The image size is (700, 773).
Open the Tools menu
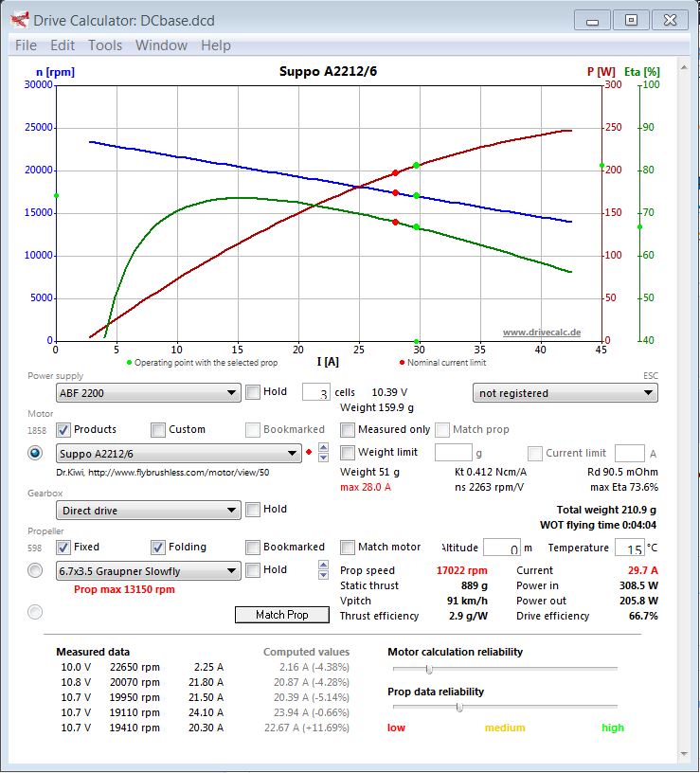pos(105,45)
